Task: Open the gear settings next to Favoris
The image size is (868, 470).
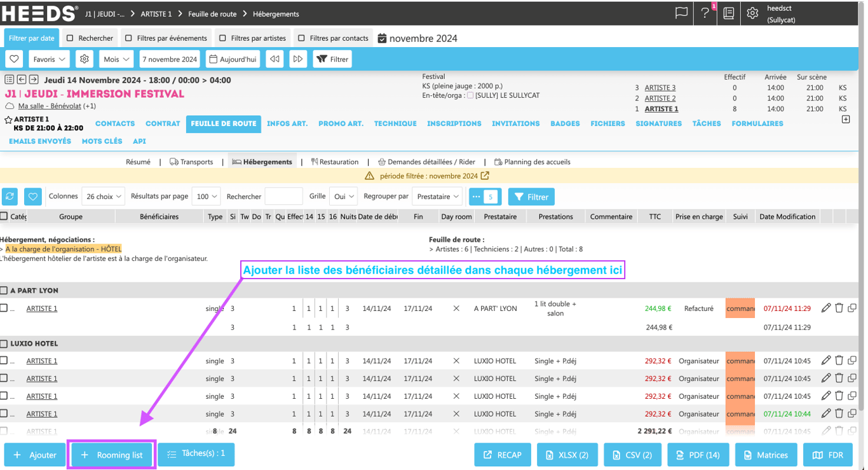Action: [x=85, y=59]
